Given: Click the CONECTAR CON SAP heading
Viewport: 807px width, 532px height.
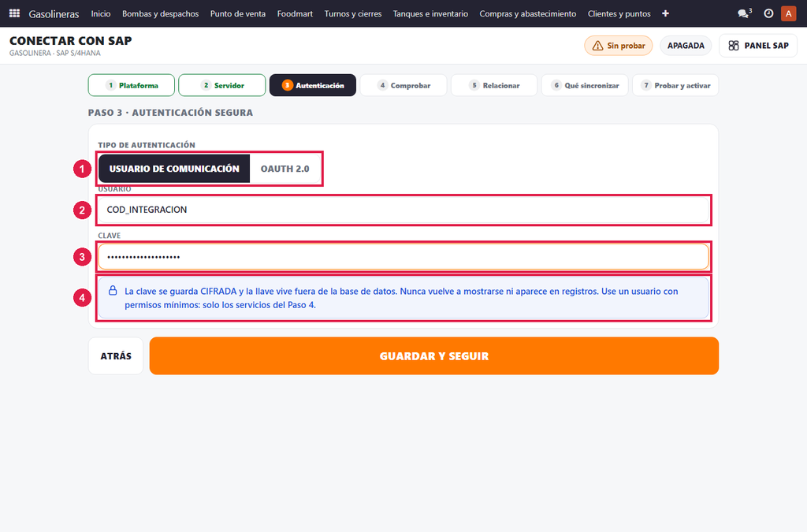Looking at the screenshot, I should click(70, 41).
